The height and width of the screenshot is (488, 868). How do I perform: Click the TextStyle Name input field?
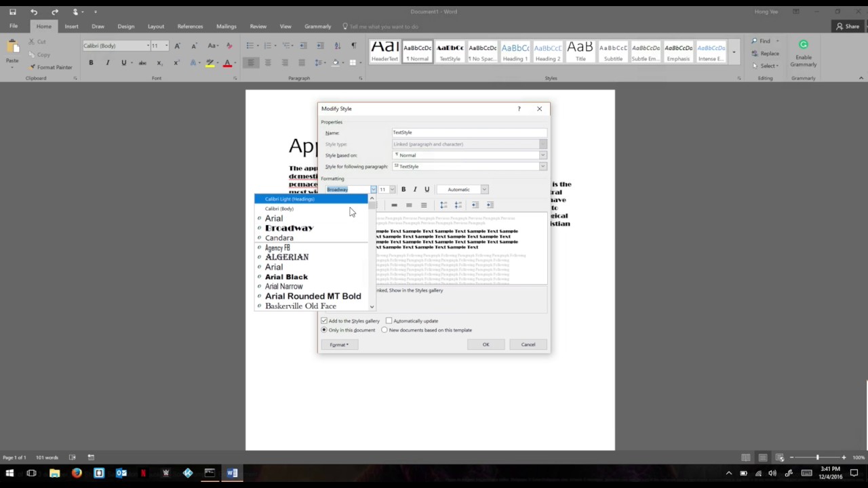pyautogui.click(x=469, y=132)
